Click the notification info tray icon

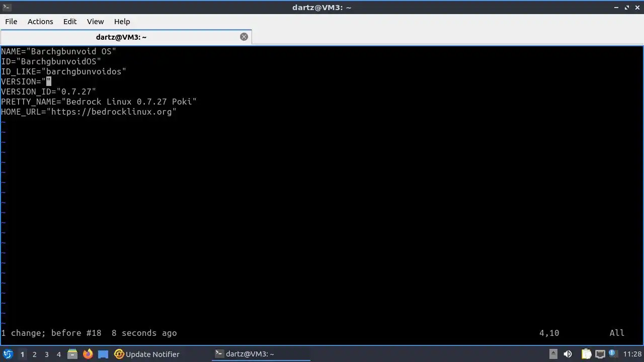[613, 354]
